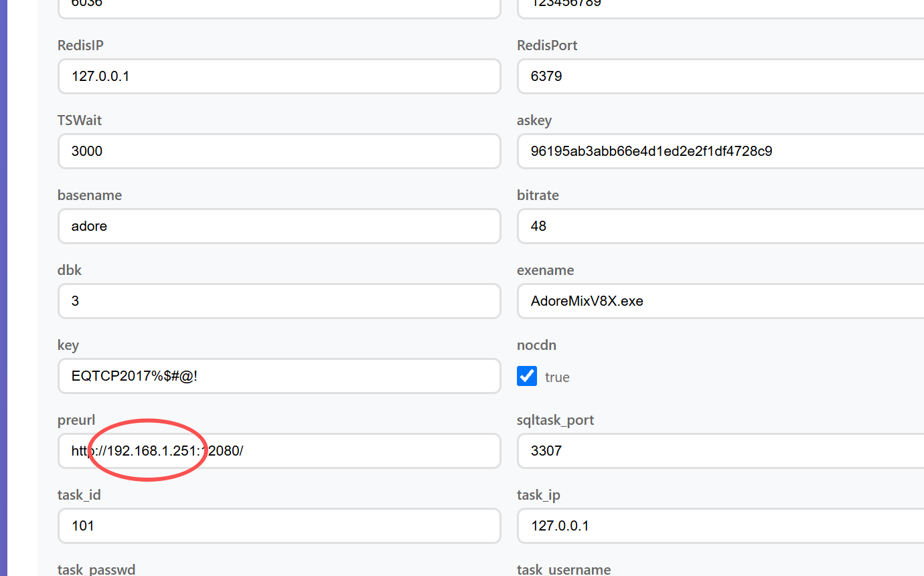Click the preurl address input field
Screen dimensions: 924x576
[279, 451]
